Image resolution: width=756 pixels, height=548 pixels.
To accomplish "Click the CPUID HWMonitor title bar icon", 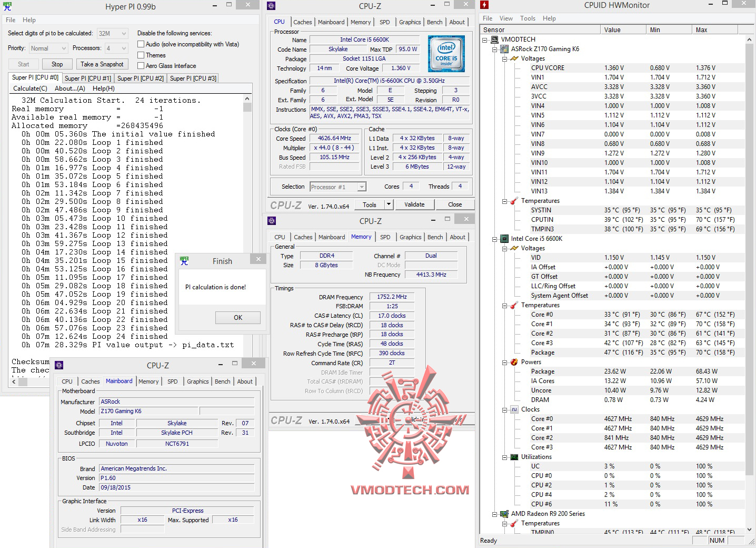I will (x=485, y=5).
